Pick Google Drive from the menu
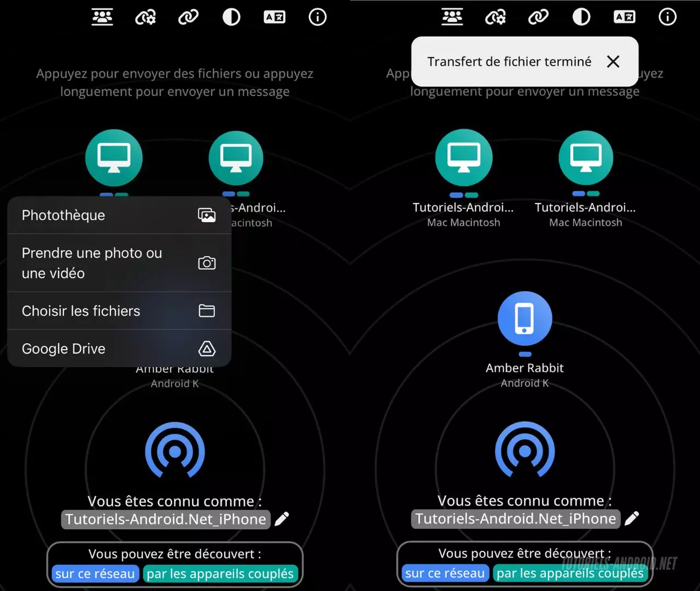700x591 pixels. click(119, 349)
